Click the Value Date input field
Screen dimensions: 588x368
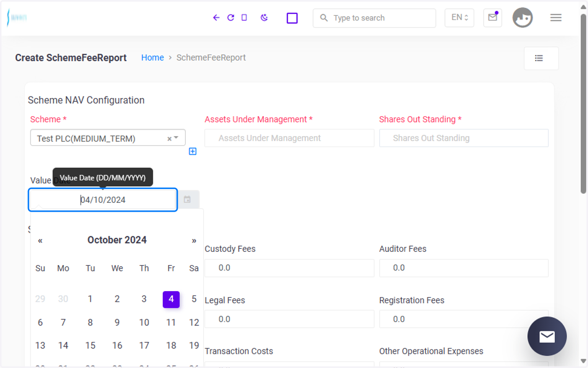click(103, 200)
